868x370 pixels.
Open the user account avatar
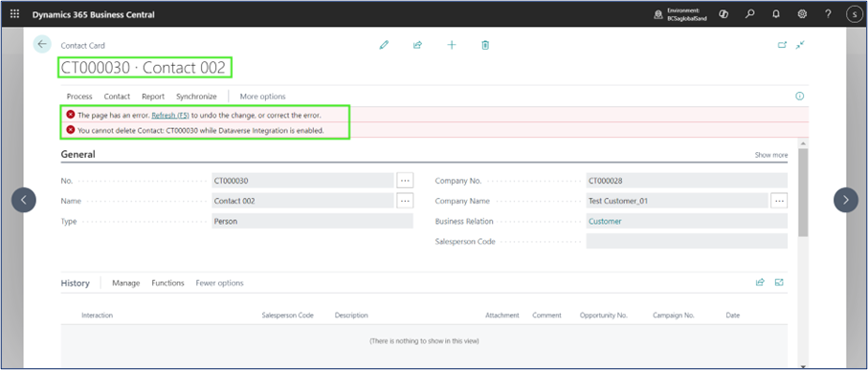click(855, 14)
